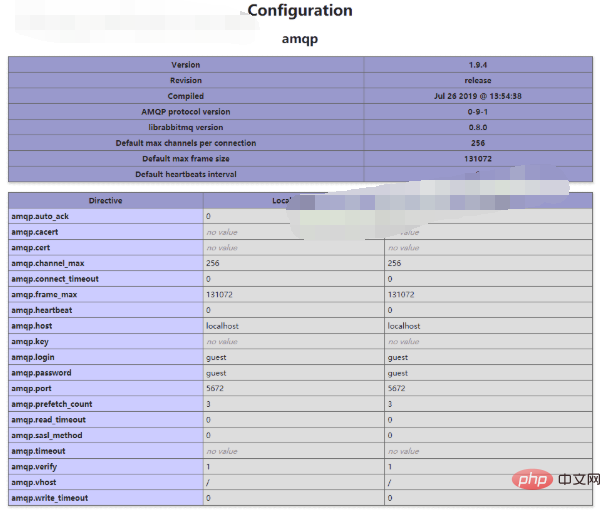
Task: Select 131072 beside Default max frame size
Action: (x=478, y=159)
